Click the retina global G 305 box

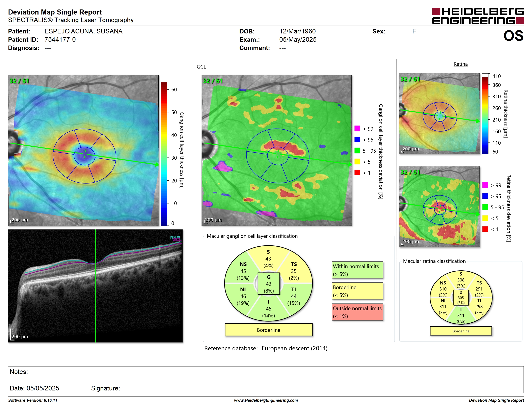(x=461, y=298)
